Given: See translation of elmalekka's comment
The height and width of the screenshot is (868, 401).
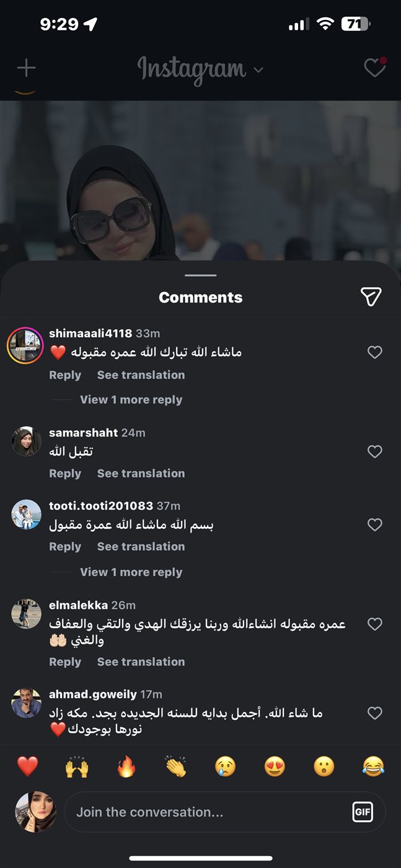Looking at the screenshot, I should coord(141,662).
